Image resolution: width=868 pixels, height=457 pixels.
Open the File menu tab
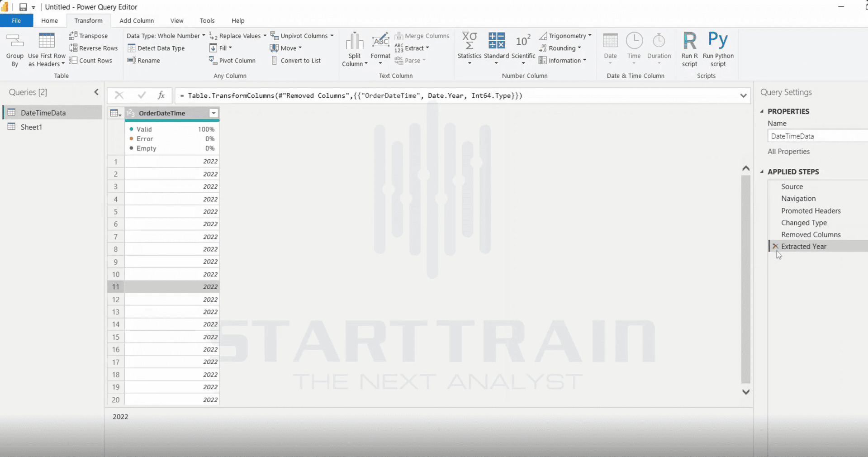tap(16, 20)
